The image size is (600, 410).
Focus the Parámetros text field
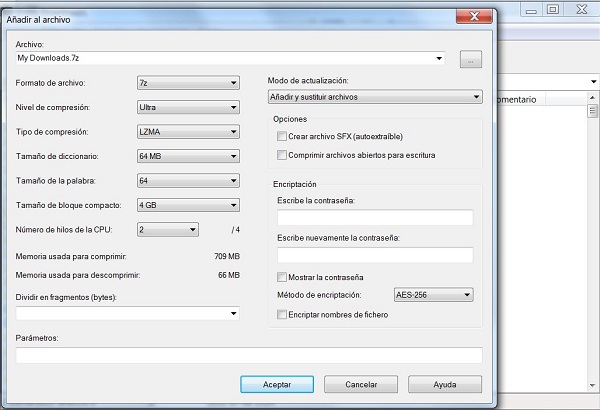point(249,355)
